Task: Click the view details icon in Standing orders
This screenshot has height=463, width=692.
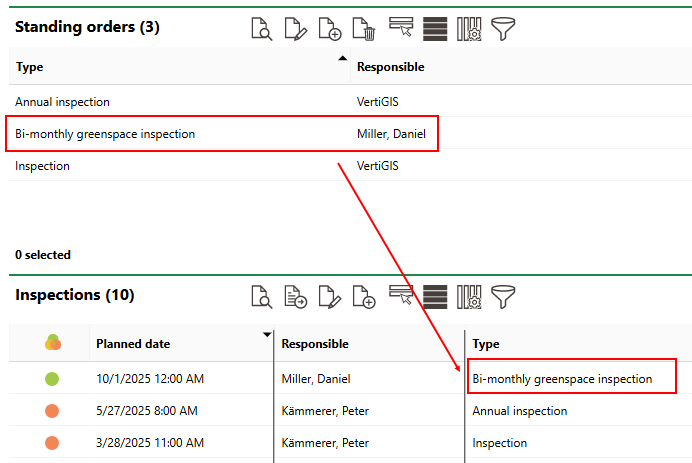Action: click(x=262, y=30)
